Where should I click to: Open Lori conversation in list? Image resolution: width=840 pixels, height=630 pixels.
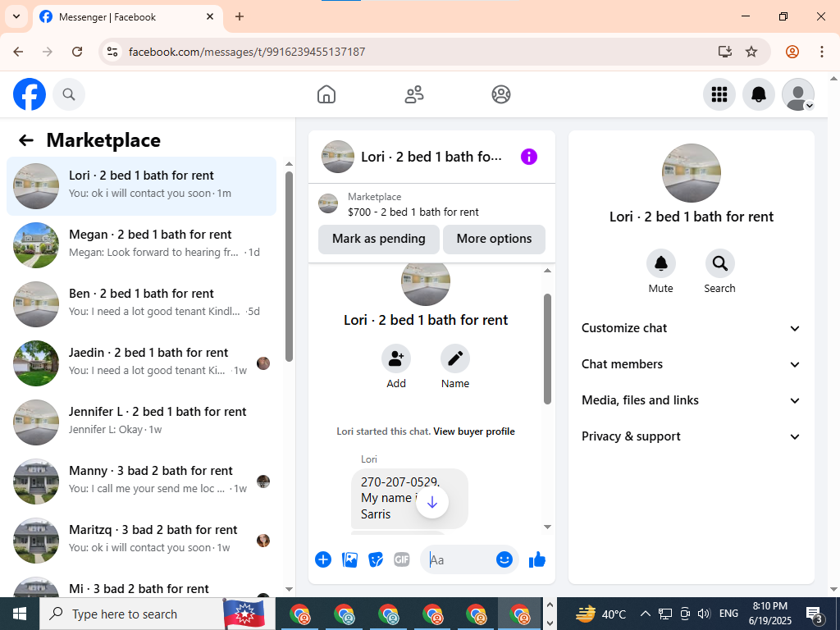(x=141, y=186)
